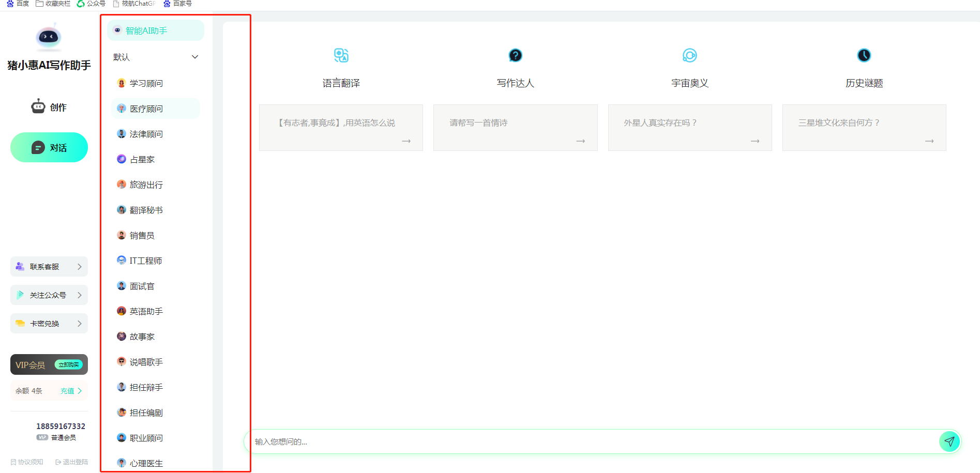Click the 写作达人 question mark icon
This screenshot has width=980, height=473.
515,55
